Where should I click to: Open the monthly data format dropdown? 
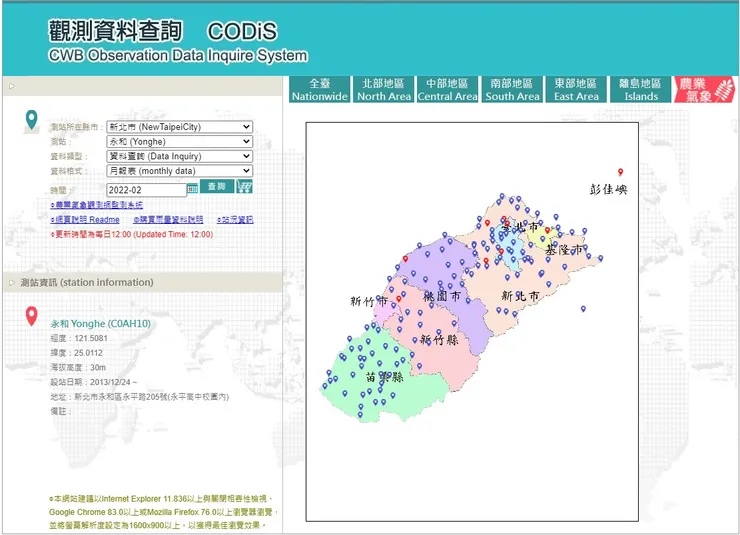click(x=179, y=171)
